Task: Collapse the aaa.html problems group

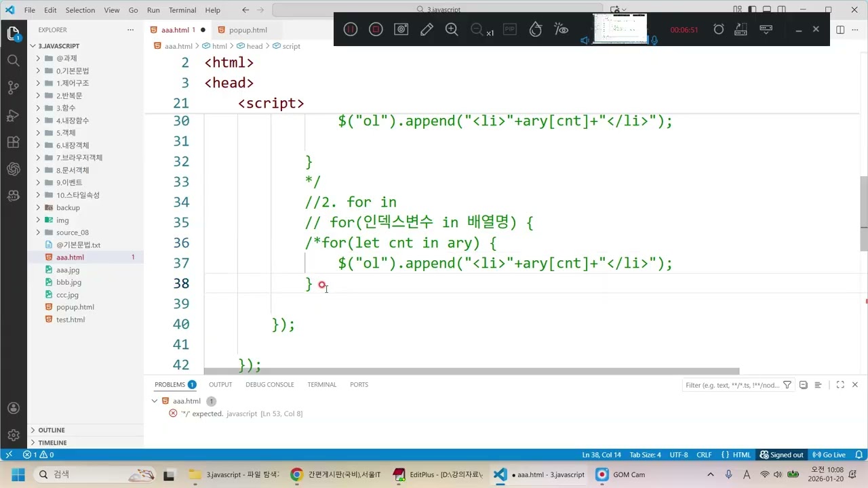Action: click(x=155, y=401)
